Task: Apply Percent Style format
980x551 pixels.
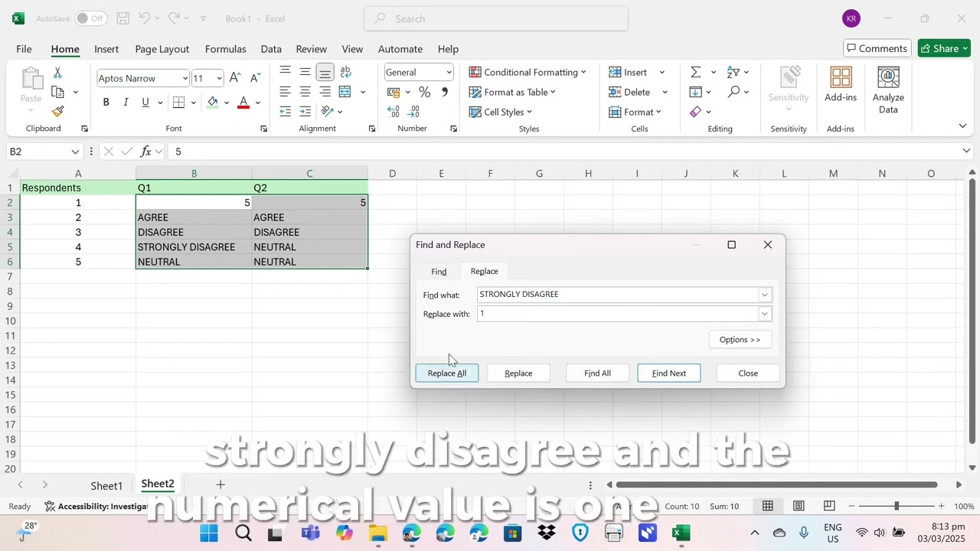Action: 424,92
